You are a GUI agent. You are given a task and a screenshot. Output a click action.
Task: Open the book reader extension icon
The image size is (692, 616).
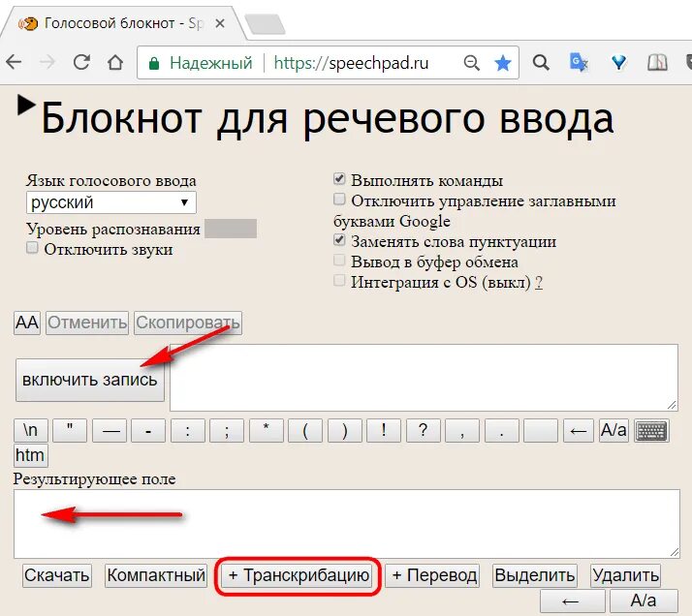(657, 63)
